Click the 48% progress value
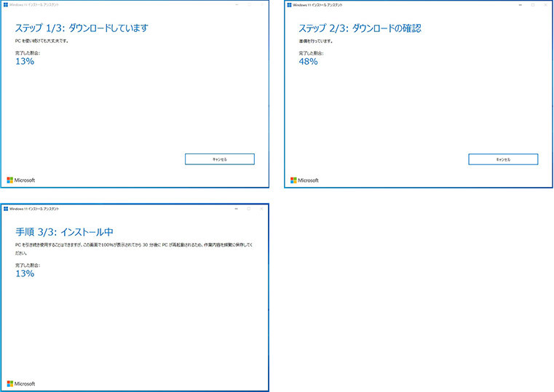This screenshot has height=392, width=554. pyautogui.click(x=308, y=62)
